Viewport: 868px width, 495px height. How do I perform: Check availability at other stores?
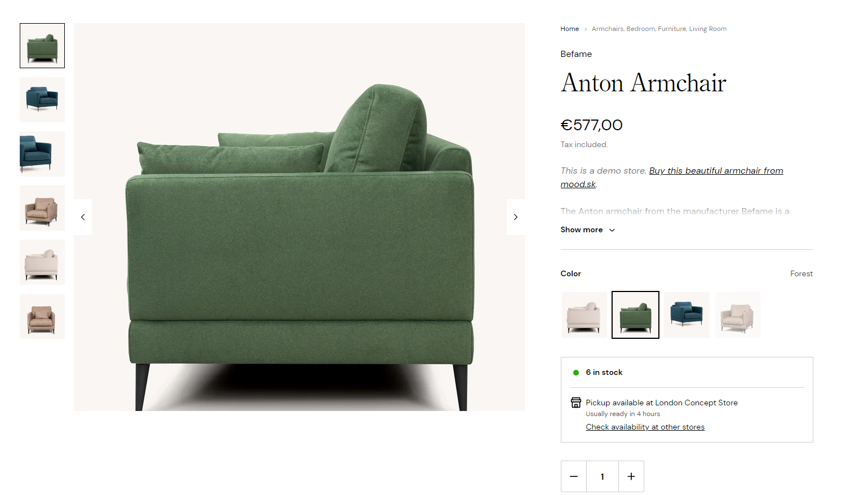645,427
